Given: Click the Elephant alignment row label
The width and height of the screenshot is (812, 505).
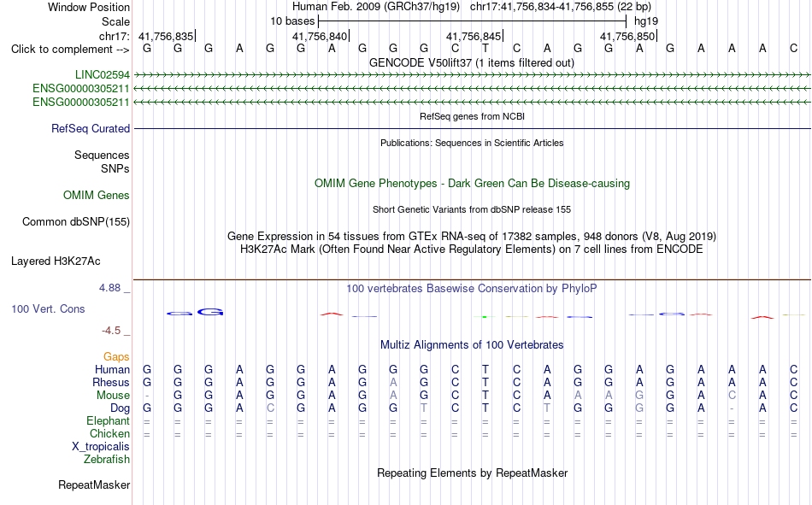Looking at the screenshot, I should click(108, 420).
